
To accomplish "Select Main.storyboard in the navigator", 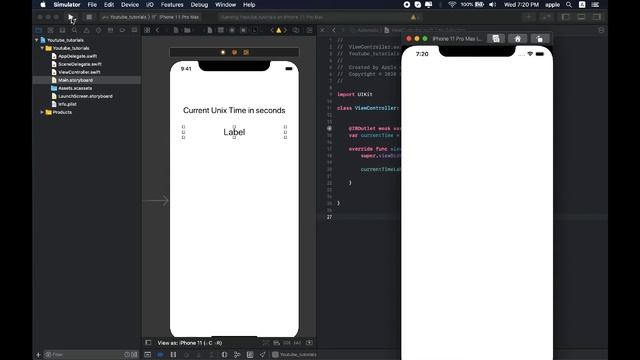I will click(75, 80).
